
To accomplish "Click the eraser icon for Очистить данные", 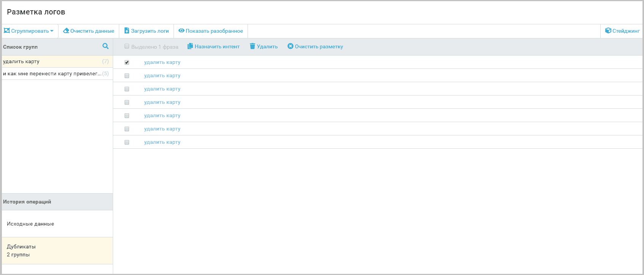I will coord(66,31).
